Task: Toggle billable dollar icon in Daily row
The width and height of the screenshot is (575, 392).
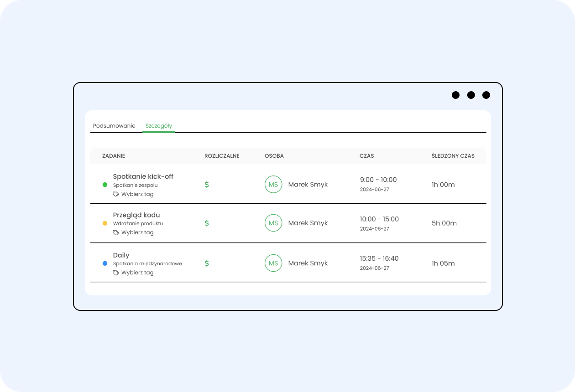Action: coord(207,263)
